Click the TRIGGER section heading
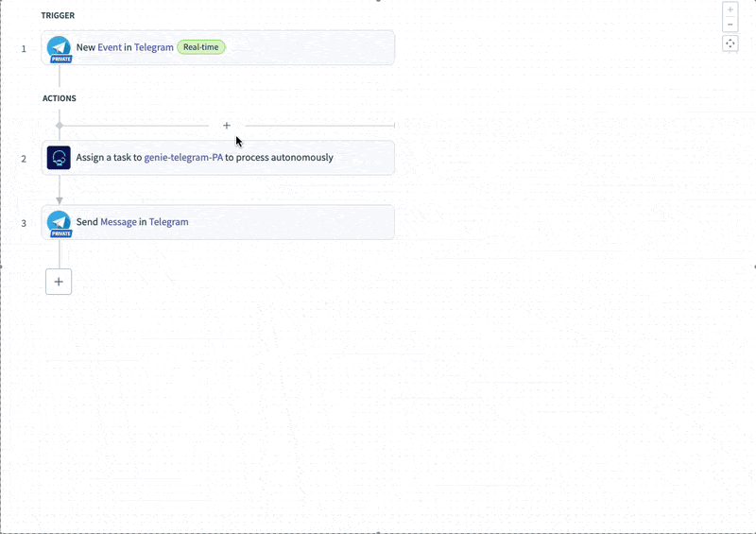 (x=58, y=15)
